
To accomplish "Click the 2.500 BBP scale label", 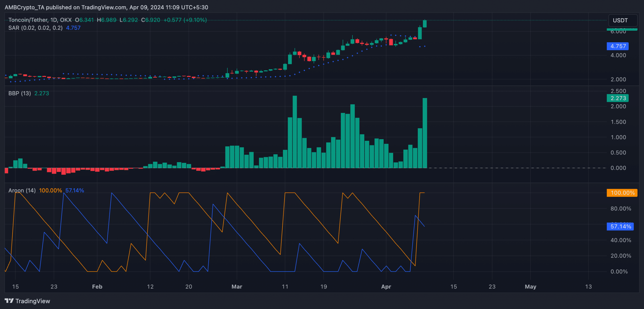I will (x=618, y=91).
